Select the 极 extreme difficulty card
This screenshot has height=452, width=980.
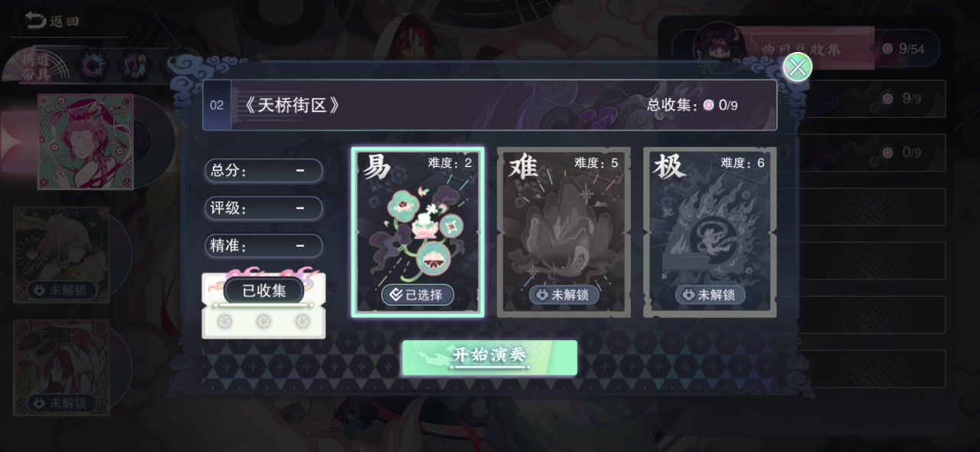710,232
